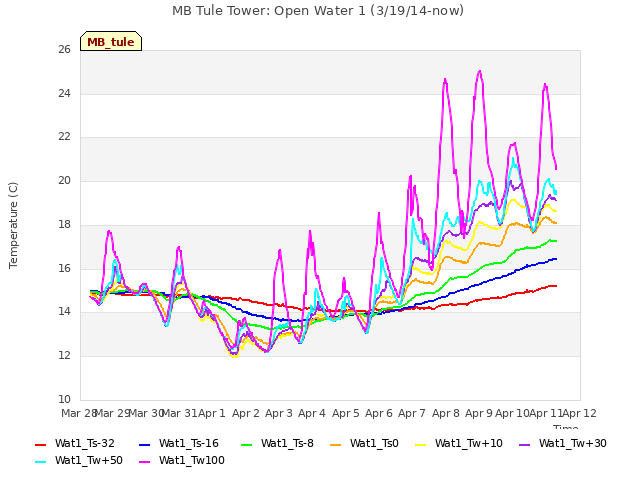Click the y-axis value 18
The image size is (640, 480).
point(64,224)
